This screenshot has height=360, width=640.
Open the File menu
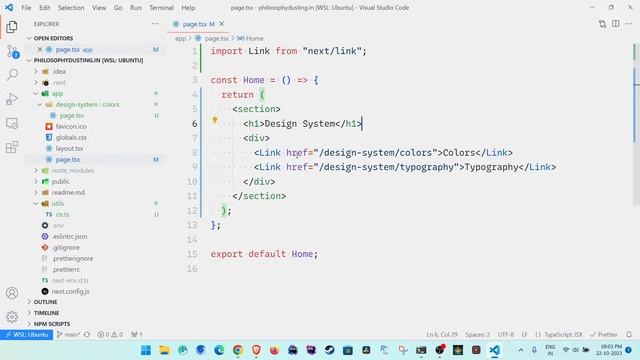pyautogui.click(x=26, y=8)
